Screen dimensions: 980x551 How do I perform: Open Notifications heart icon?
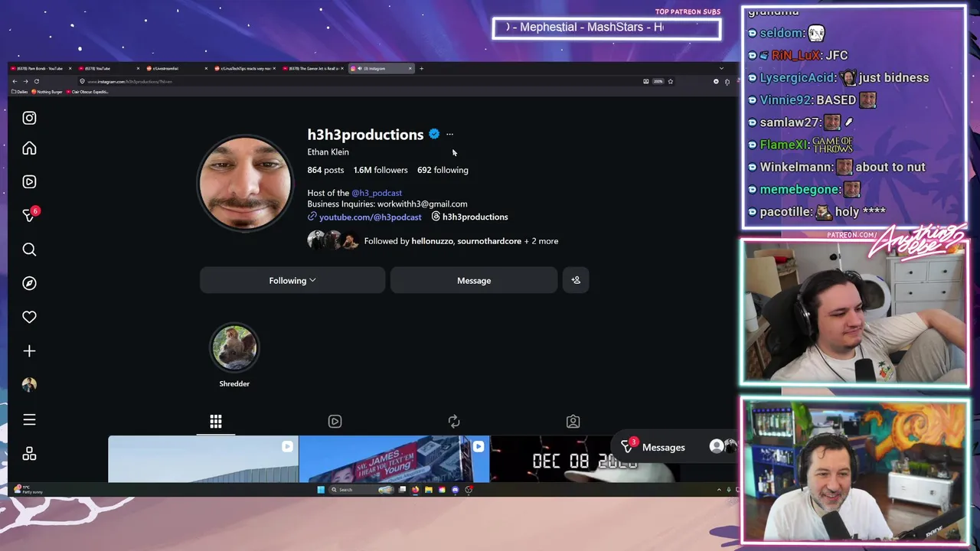[x=29, y=317]
